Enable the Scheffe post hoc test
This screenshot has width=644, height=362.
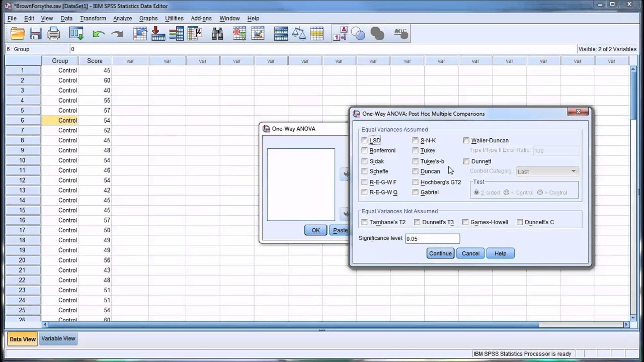click(364, 171)
